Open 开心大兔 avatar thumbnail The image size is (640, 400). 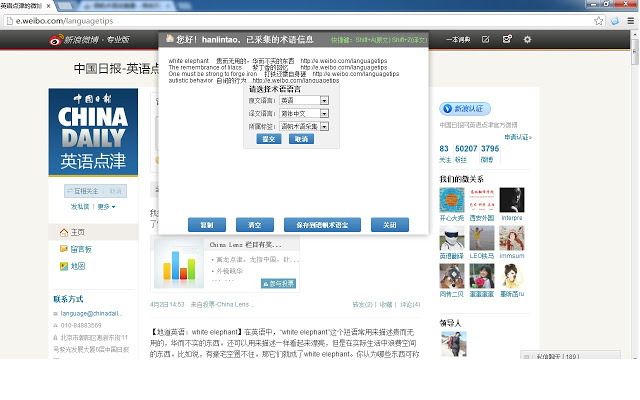click(x=452, y=200)
